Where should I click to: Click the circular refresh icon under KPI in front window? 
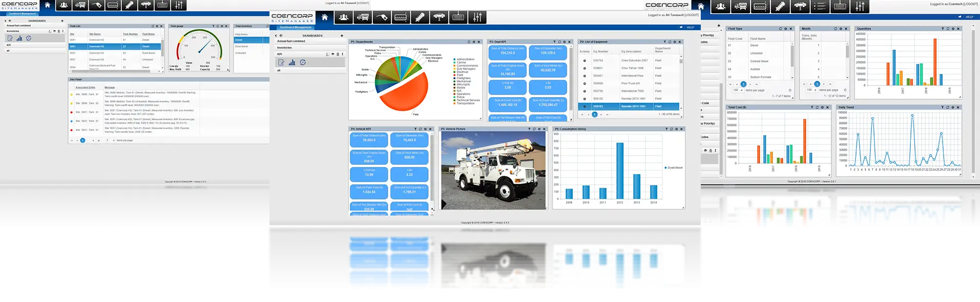303,62
